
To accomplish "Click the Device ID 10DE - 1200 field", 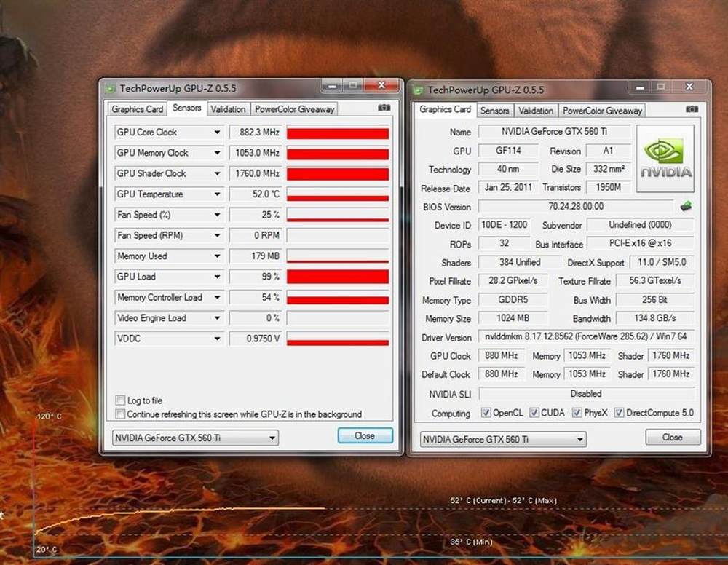I will (x=505, y=225).
